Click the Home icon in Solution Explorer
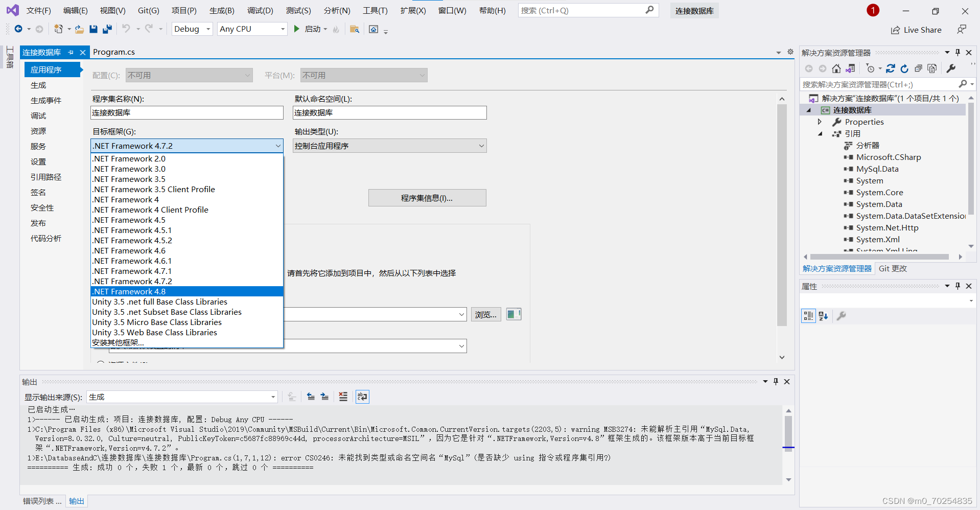This screenshot has height=510, width=980. [x=836, y=68]
